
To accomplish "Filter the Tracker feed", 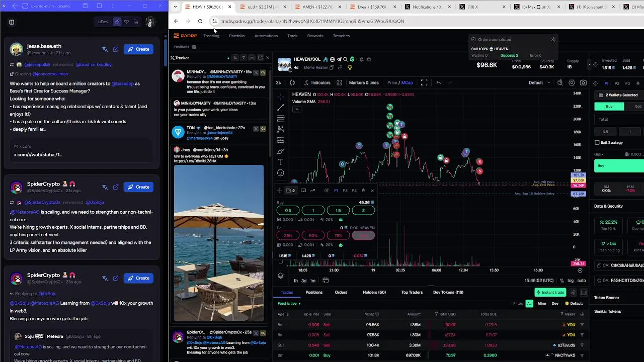I will [x=244, y=58].
